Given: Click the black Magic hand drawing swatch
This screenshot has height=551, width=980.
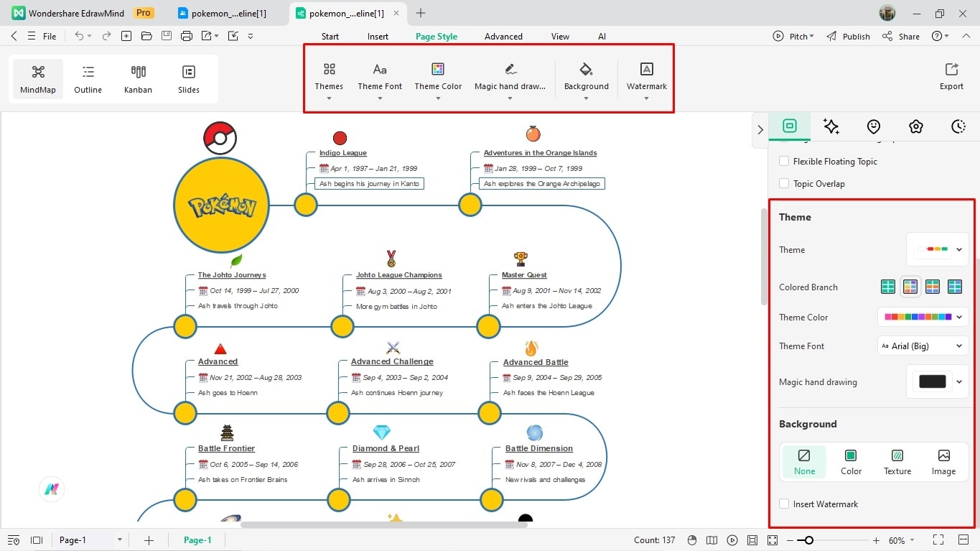Looking at the screenshot, I should [932, 381].
